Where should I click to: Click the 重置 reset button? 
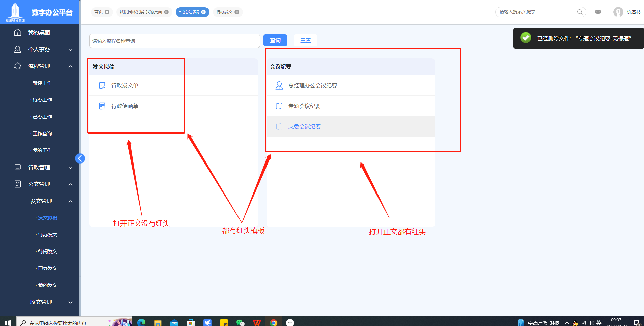tap(306, 40)
